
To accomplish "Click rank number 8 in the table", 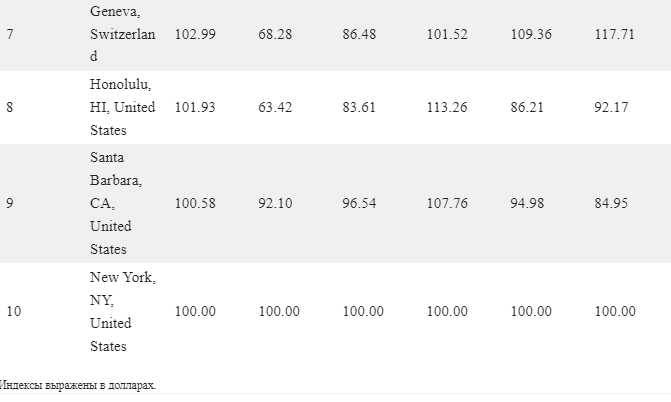I will point(10,107).
